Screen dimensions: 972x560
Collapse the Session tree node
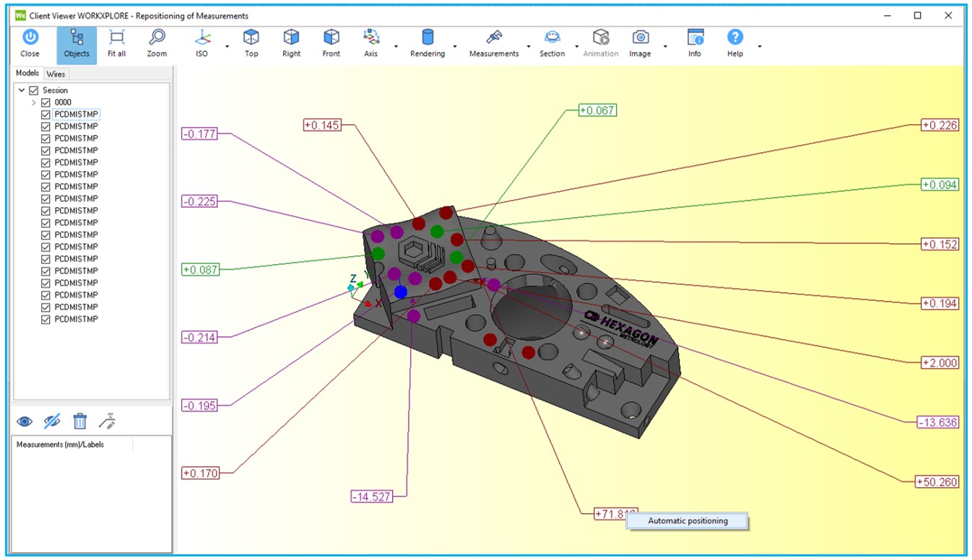pos(21,90)
